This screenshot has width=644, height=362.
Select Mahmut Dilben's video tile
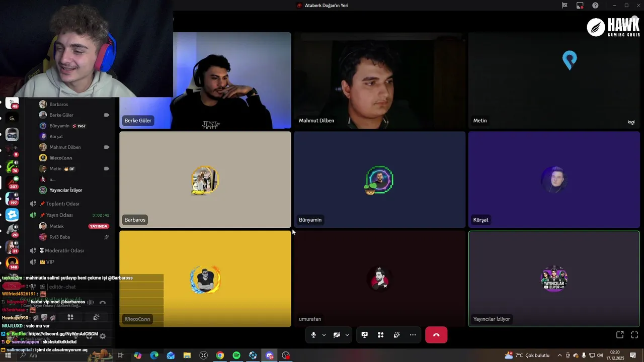coord(379,80)
